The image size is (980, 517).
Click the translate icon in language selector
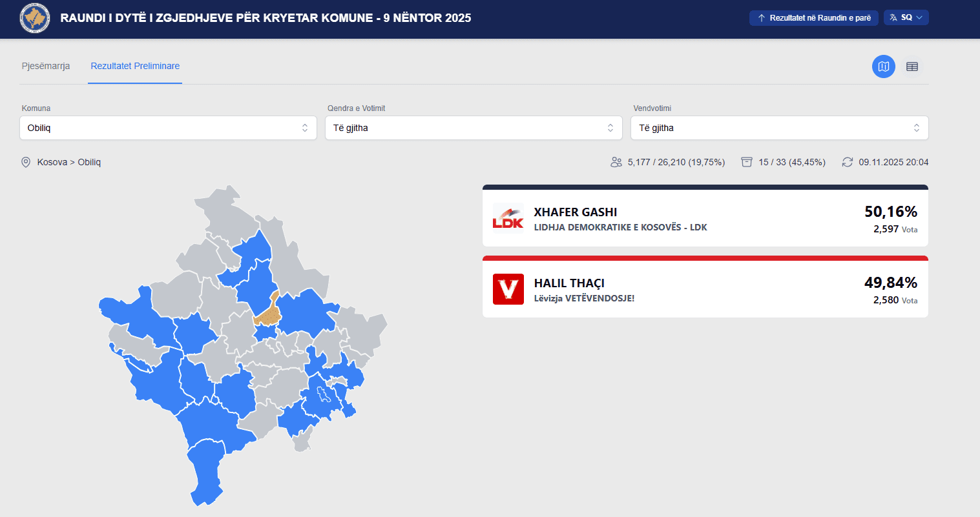(893, 17)
